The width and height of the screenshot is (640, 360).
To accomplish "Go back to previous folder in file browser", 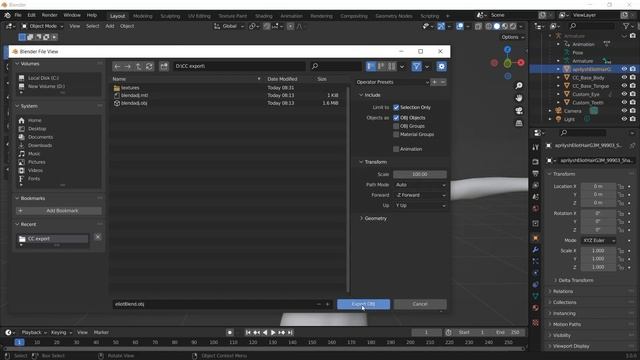I will 118,66.
